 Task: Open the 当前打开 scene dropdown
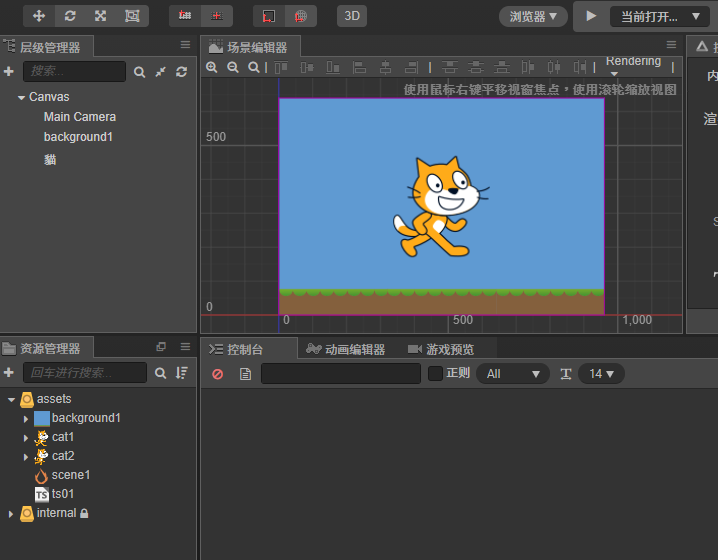click(x=660, y=17)
